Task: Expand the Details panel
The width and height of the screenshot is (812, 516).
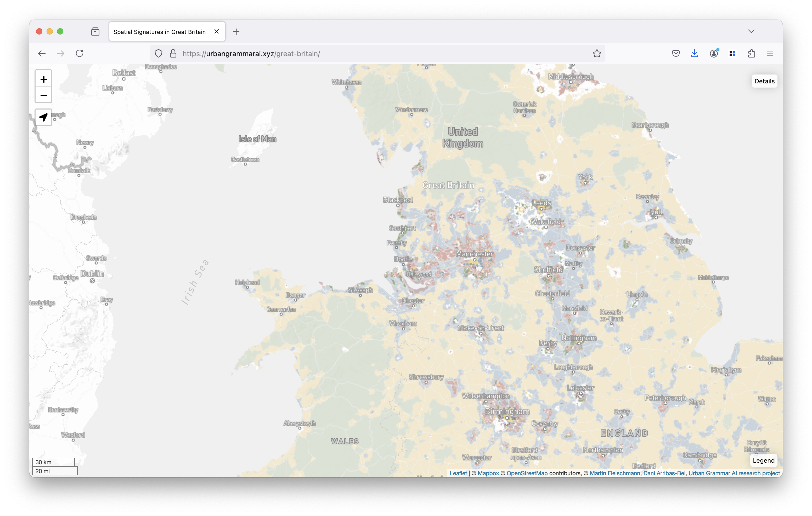Action: (764, 81)
